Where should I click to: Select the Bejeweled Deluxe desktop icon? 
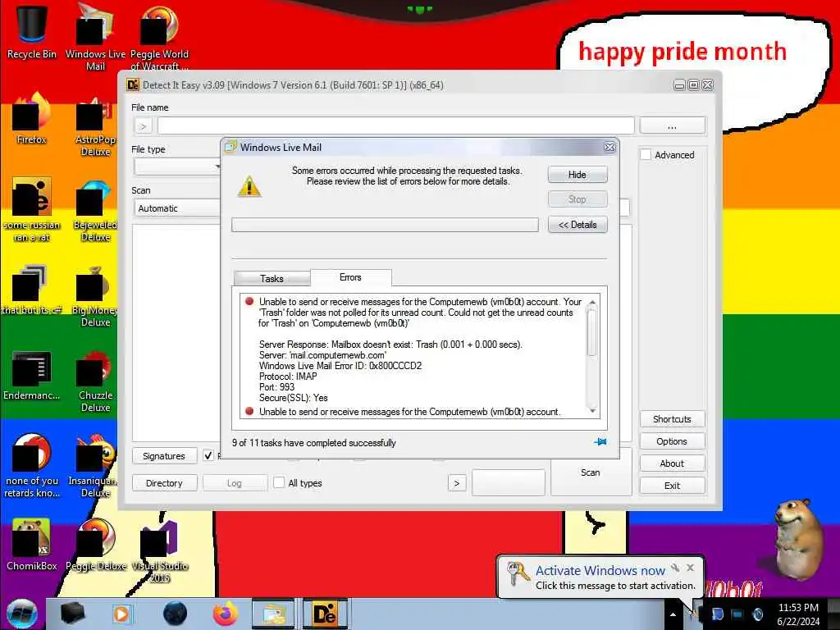click(95, 210)
